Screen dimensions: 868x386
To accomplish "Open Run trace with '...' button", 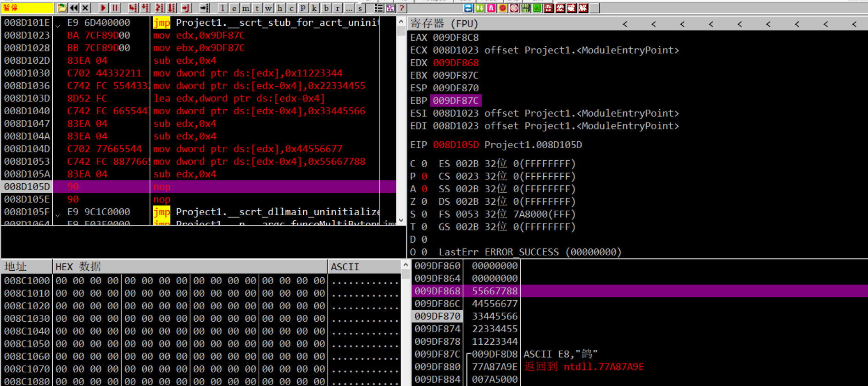I will click(349, 8).
